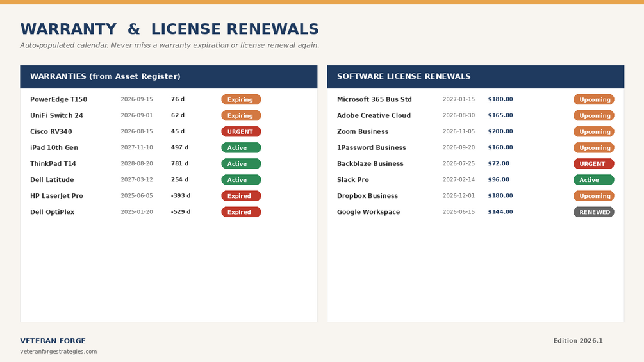644x362 pixels.
Task: Click the 254 d days remaining value
Action: point(180,179)
